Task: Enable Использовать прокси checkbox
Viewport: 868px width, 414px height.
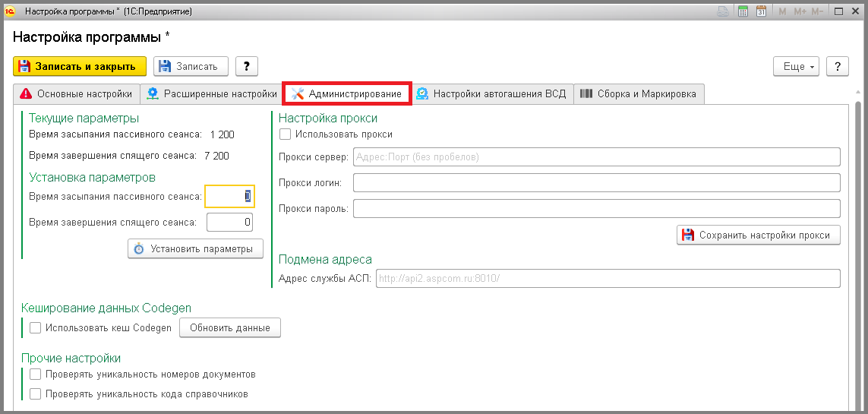Action: tap(285, 134)
